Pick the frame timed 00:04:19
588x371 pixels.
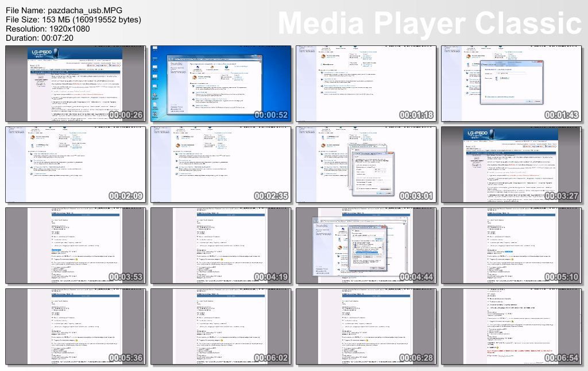click(221, 246)
